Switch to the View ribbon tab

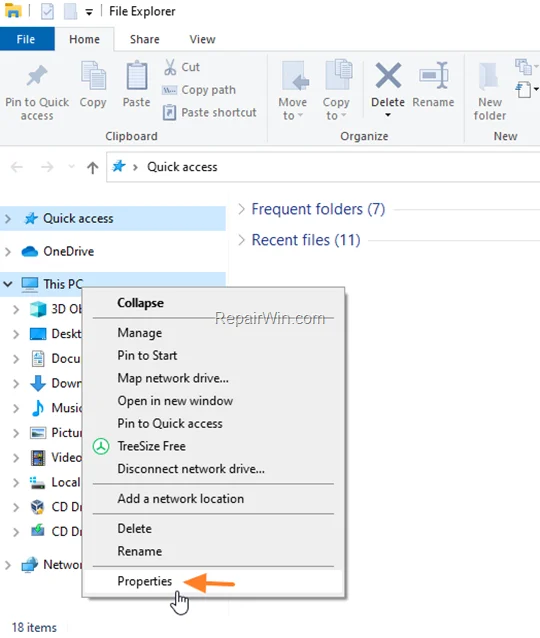(202, 39)
